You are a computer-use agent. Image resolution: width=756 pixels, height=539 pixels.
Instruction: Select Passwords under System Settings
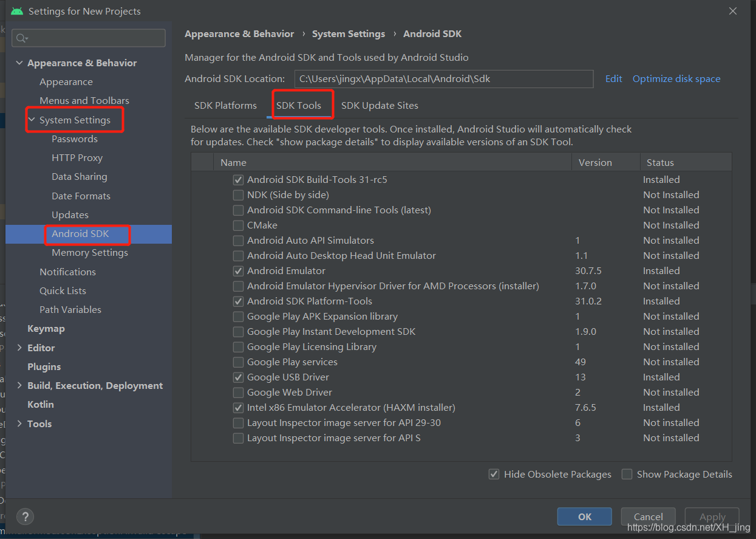[75, 139]
